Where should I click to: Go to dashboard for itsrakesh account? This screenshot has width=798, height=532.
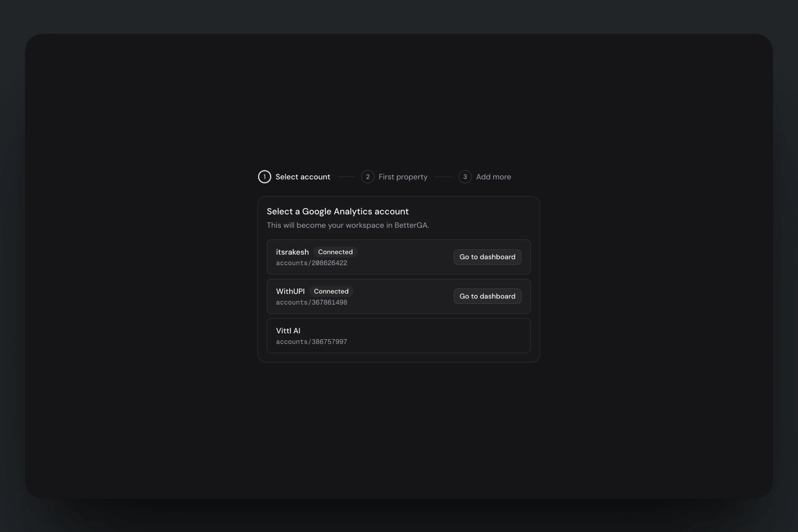click(487, 257)
